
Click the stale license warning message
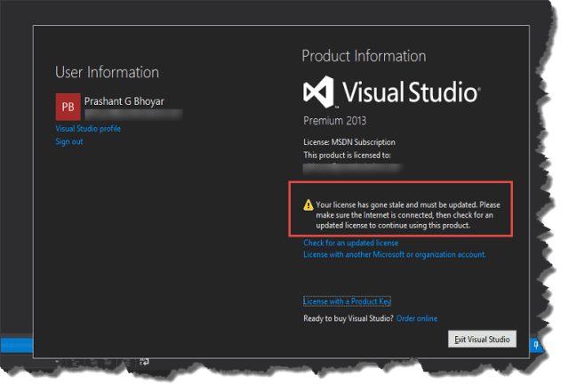[409, 215]
